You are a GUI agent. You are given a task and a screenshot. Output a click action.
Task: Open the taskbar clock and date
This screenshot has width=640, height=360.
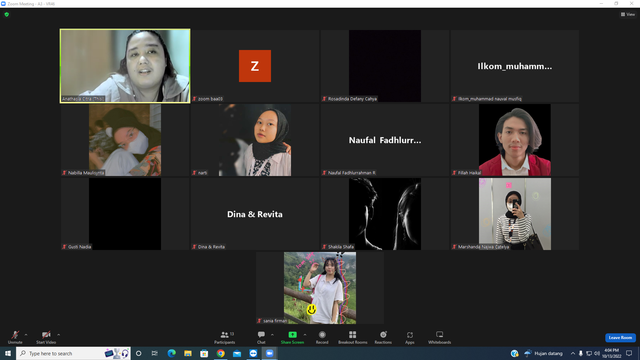coord(611,353)
